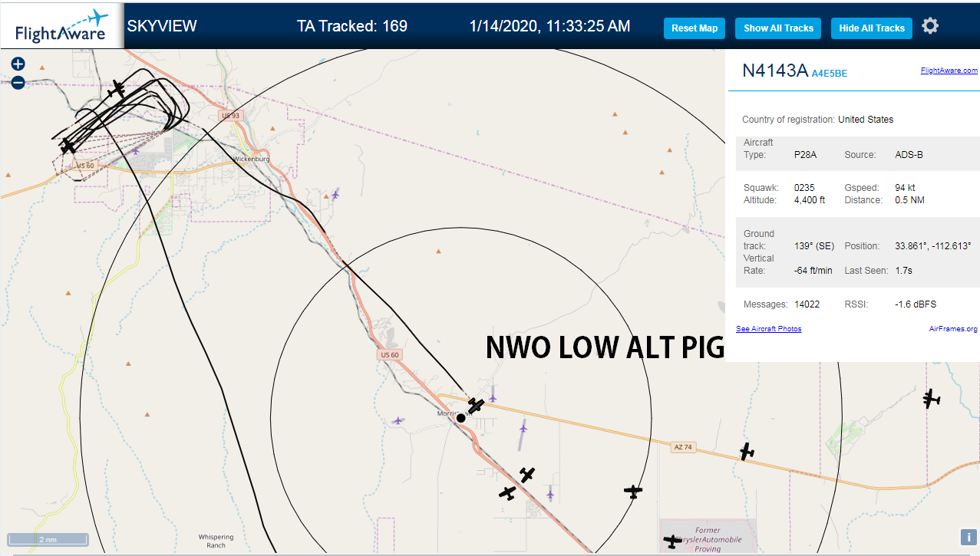Select the larger aircraft at far right edge
980x556 pixels.
(932, 399)
